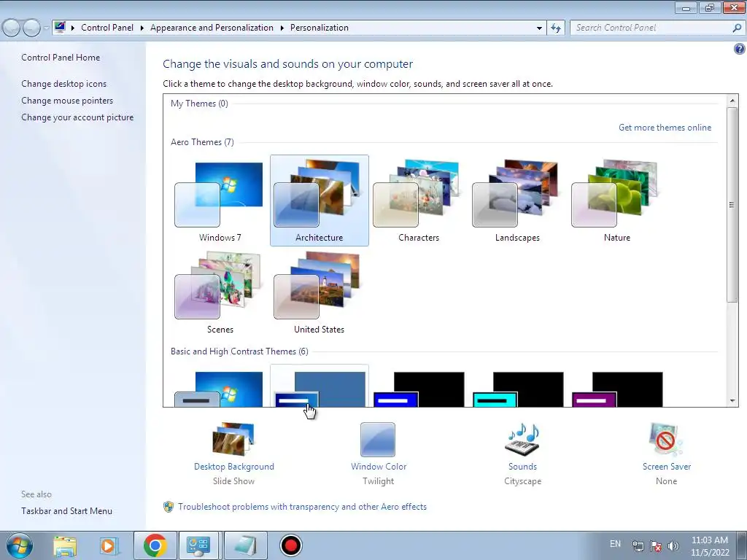Open the Window Color icon

click(x=378, y=440)
